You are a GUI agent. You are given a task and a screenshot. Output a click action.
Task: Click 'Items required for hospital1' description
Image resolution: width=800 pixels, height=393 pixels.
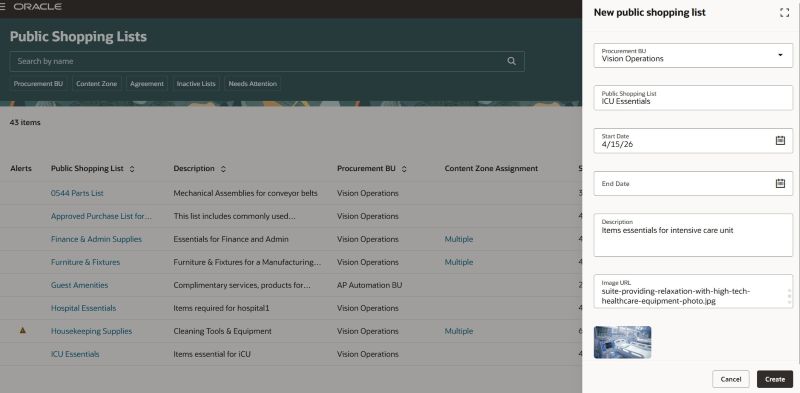tap(221, 308)
